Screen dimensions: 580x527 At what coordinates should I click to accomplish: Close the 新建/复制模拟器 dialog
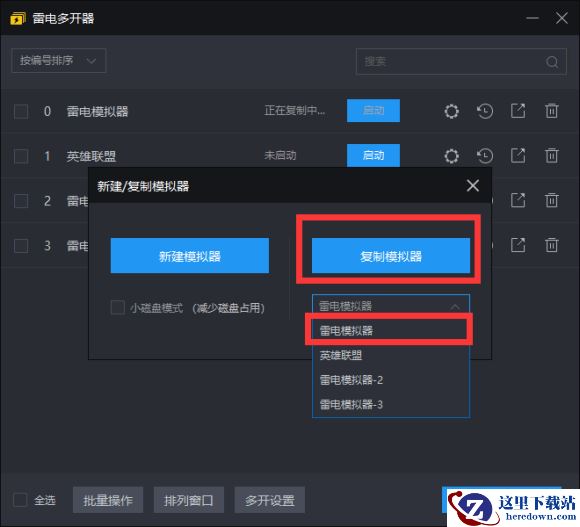tap(473, 186)
